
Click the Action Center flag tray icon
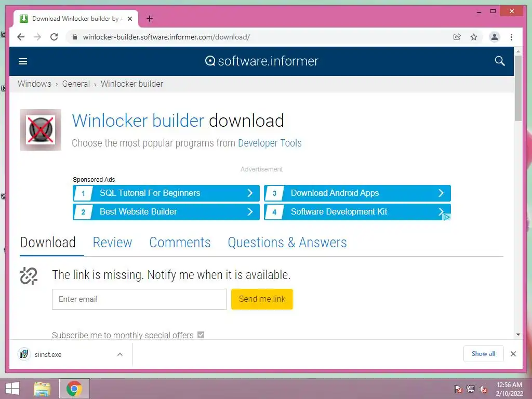coord(458,389)
